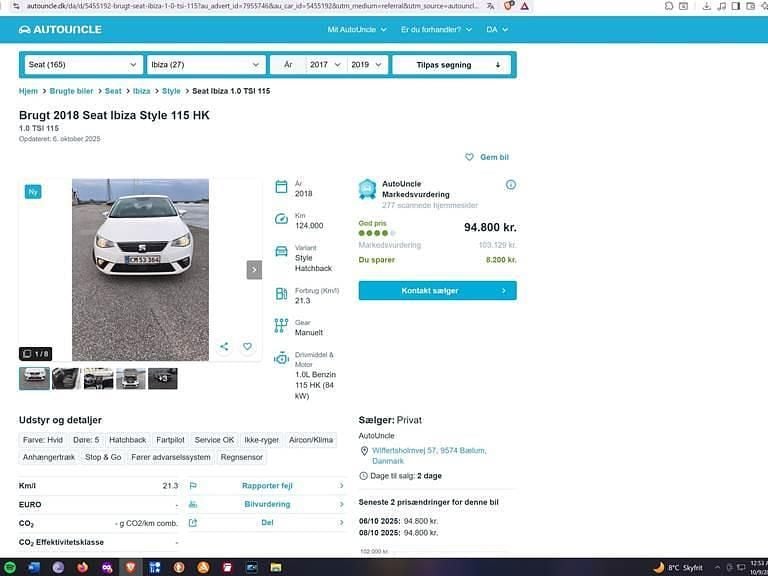The width and height of the screenshot is (768, 576).
Task: Click the image counter 1/8 badge
Action: pyautogui.click(x=36, y=354)
